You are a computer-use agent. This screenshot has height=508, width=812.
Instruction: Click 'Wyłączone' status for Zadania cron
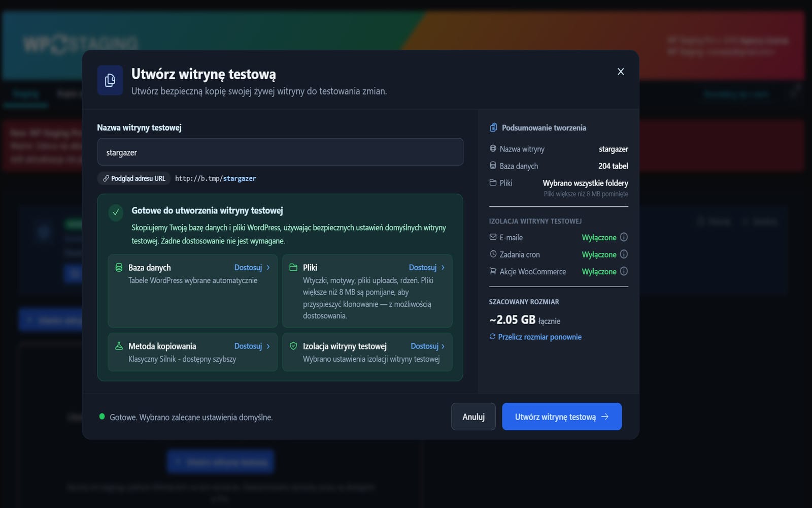599,255
